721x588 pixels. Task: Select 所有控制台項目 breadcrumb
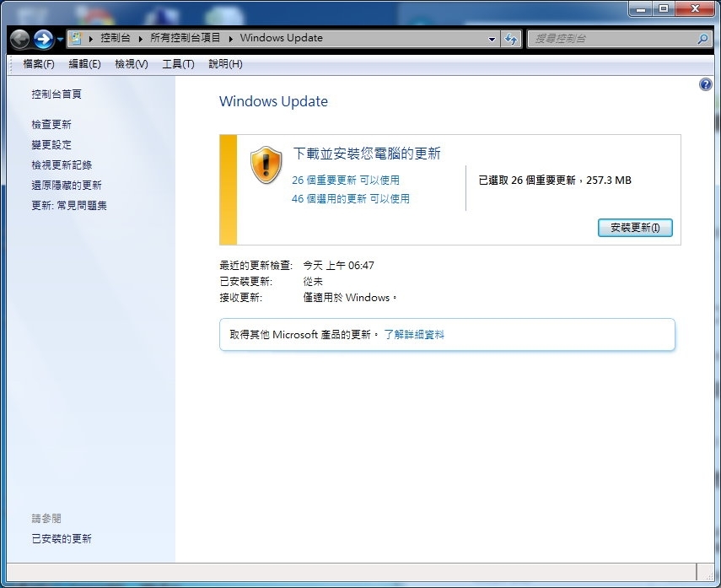tap(186, 38)
